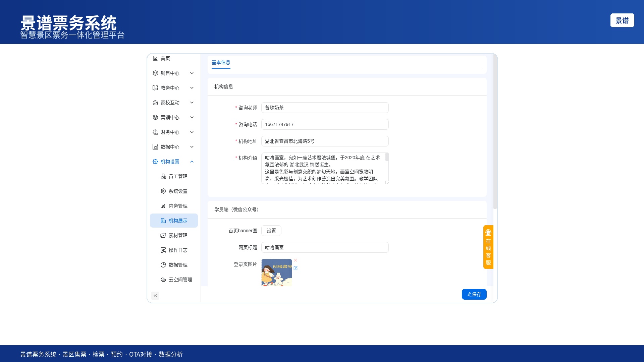644x362 pixels.
Task: Click the 教务中心 icon in sidebar
Action: [155, 88]
